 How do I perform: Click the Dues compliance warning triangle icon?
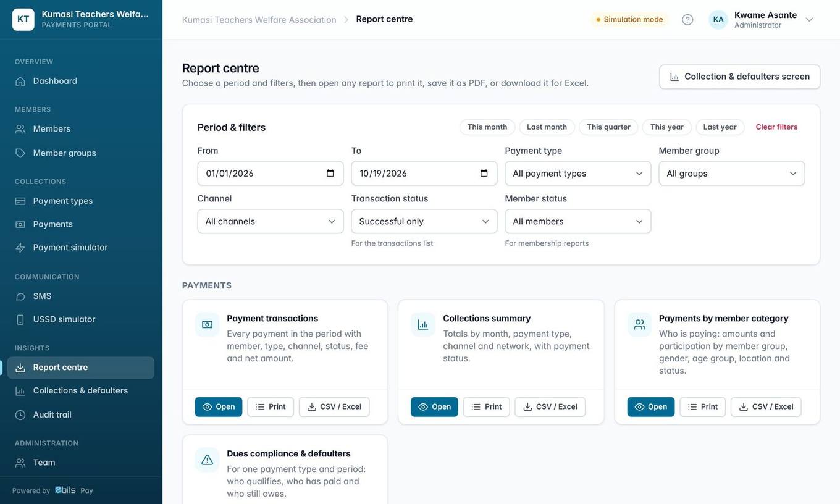click(x=208, y=460)
